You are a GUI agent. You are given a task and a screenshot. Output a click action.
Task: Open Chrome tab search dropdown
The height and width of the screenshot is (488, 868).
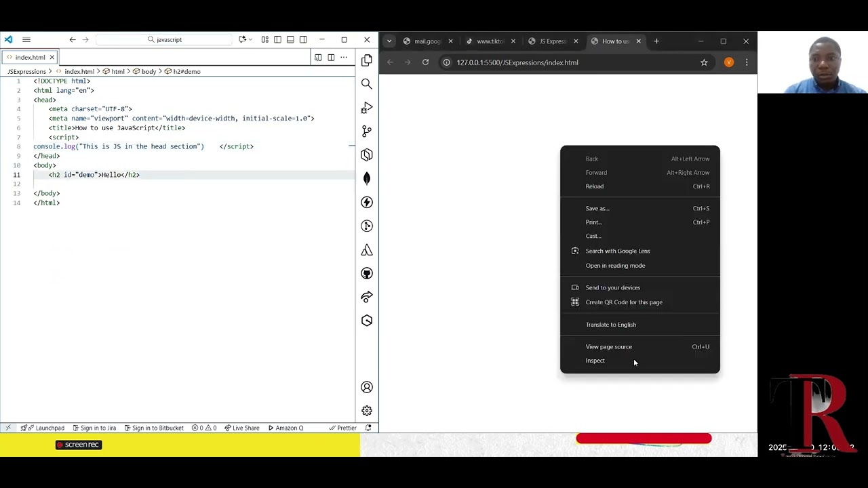coord(389,41)
